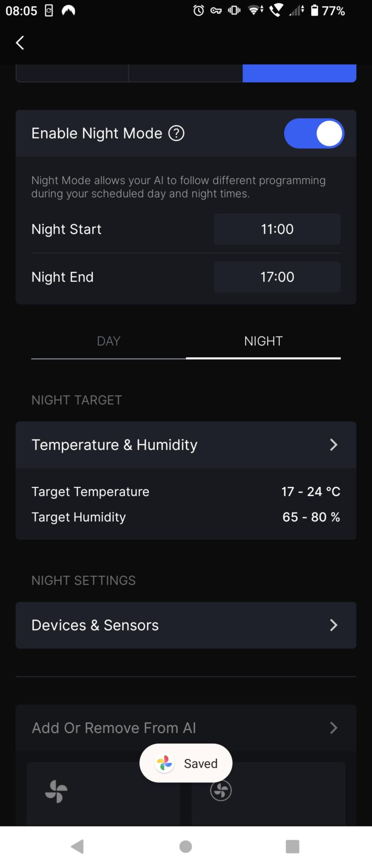
Task: Tap the Google Photos pinwheel icon
Action: click(x=165, y=763)
